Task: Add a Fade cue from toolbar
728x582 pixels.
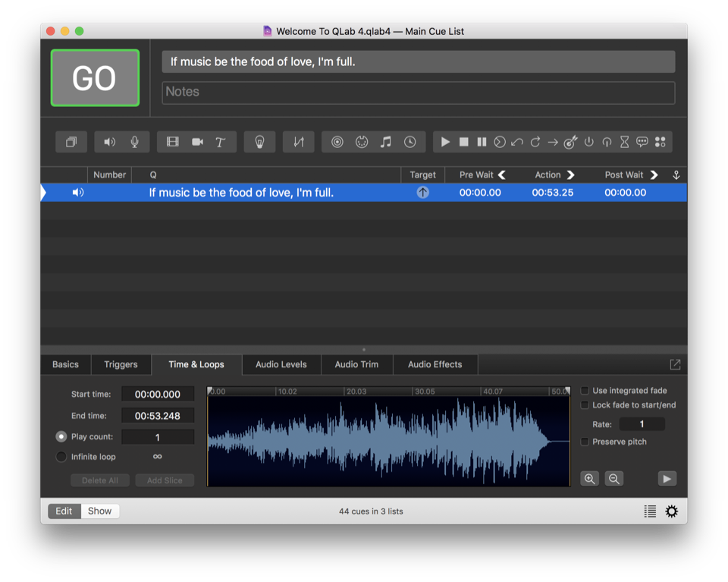Action: (x=298, y=142)
